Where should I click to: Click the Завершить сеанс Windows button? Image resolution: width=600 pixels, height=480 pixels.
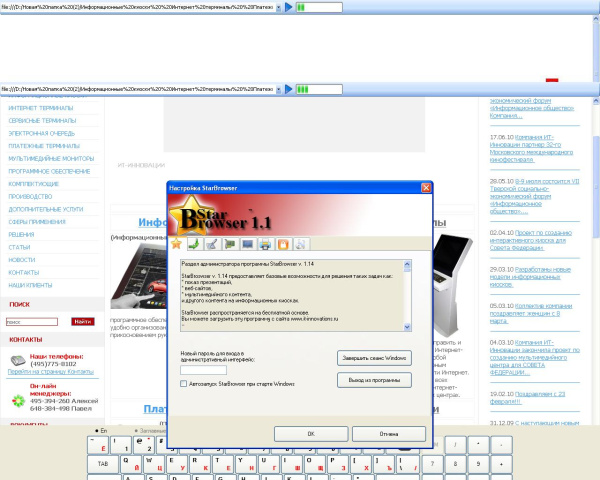[x=374, y=358]
